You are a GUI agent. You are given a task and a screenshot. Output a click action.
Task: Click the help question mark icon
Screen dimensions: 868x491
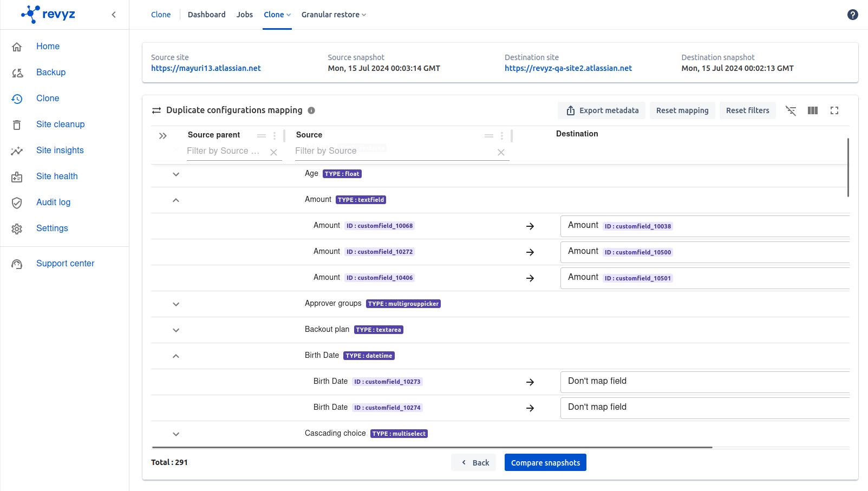click(852, 15)
